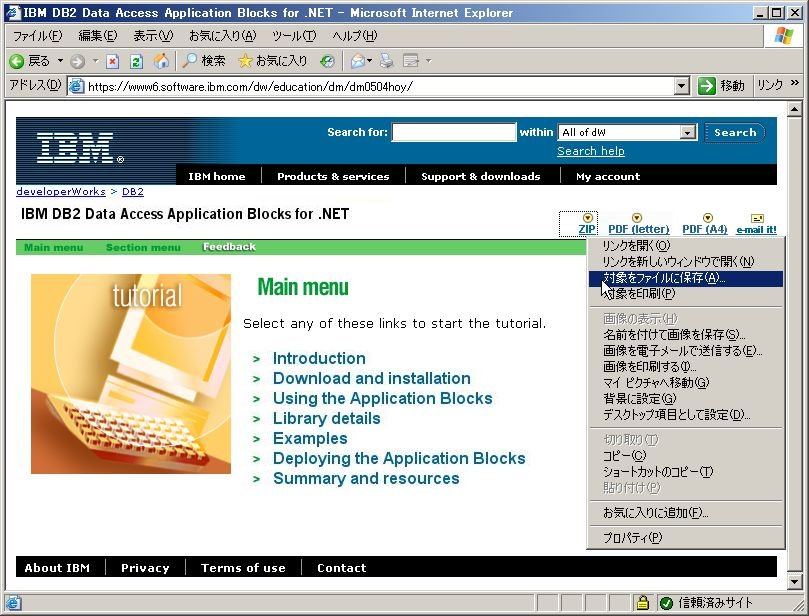Click the Search button in IBM banner
This screenshot has height=616, width=809.
[735, 132]
